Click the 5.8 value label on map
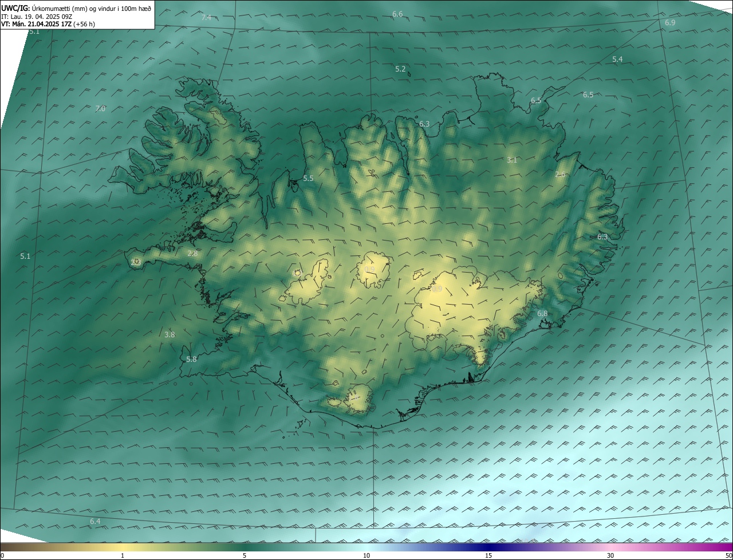Image resolution: width=733 pixels, height=560 pixels. [x=191, y=360]
